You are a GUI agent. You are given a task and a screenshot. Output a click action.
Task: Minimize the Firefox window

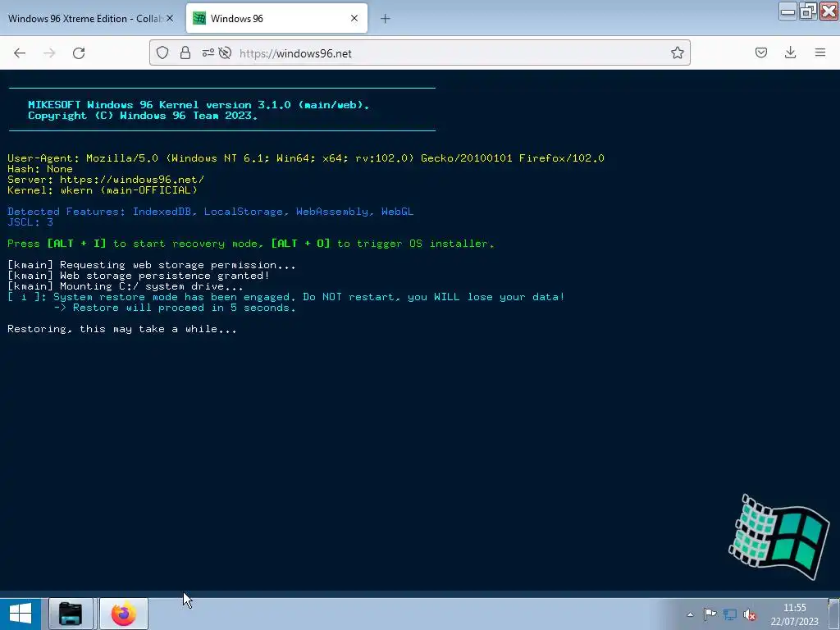787,11
